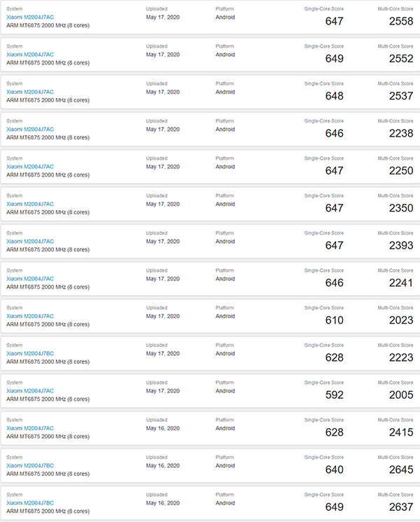Open Xiaomi M2004J7AC entry with single-core 610
Screen dimensions: 420x522
click(x=30, y=316)
